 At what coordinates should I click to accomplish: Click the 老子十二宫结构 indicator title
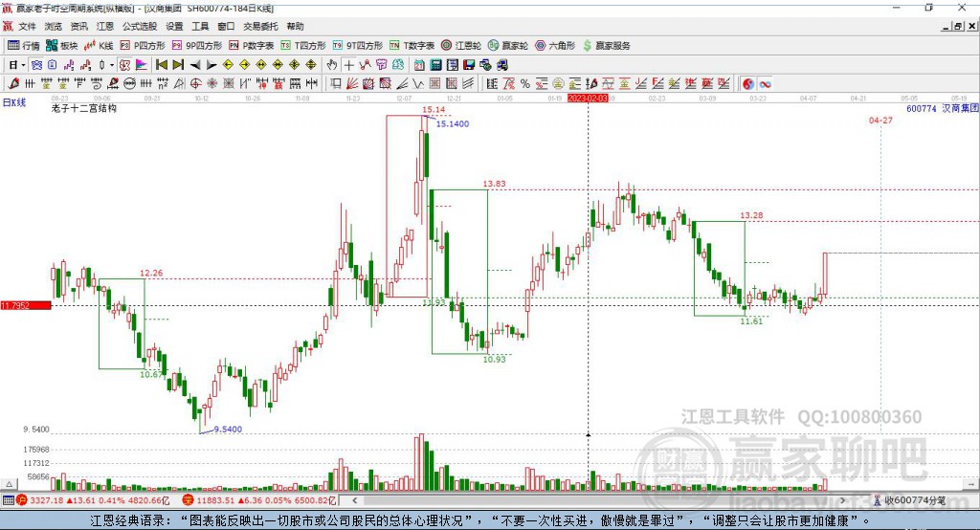click(x=84, y=108)
